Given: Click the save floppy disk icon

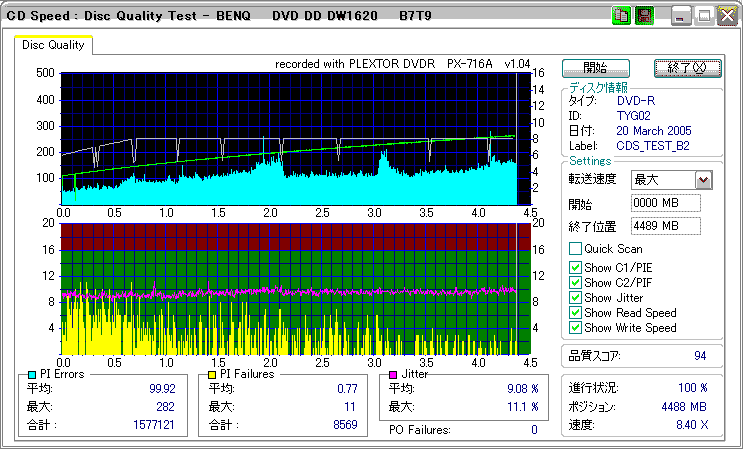Looking at the screenshot, I should 644,15.
